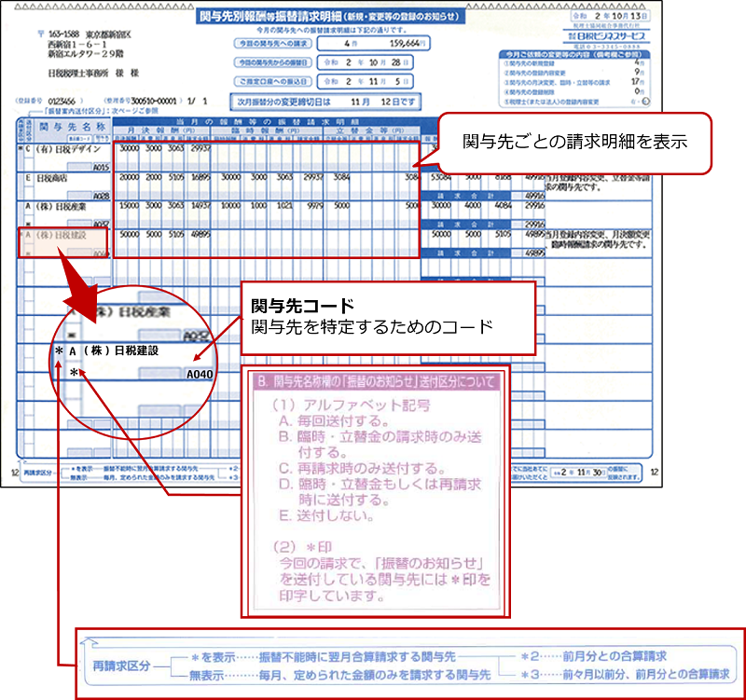Screen dimensions: 746x700
Task: Select legend line 無表示 毎月、定められた金額のみ
Action: [x=339, y=675]
